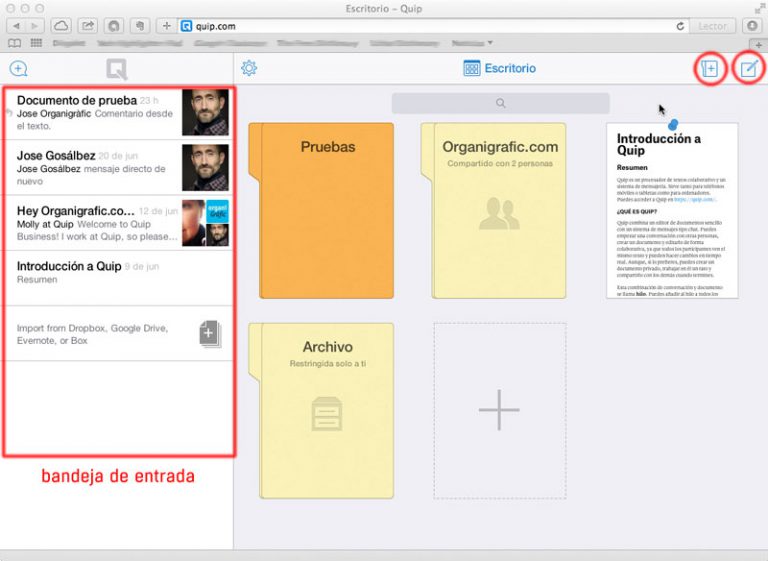Open Documento de prueba inbox thread
768x561 pixels.
tap(118, 113)
